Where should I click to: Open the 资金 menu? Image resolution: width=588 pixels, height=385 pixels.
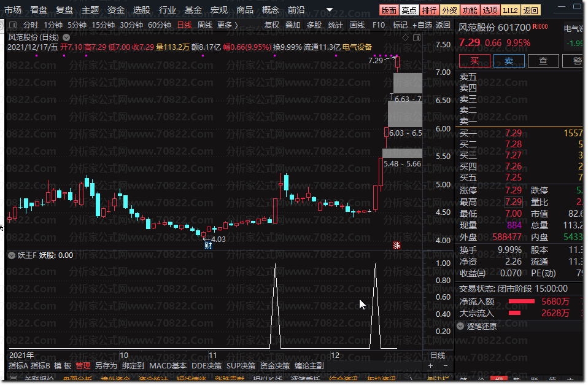[116, 10]
